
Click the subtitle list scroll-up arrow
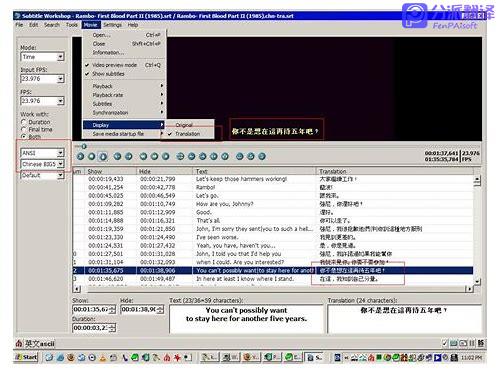click(477, 181)
